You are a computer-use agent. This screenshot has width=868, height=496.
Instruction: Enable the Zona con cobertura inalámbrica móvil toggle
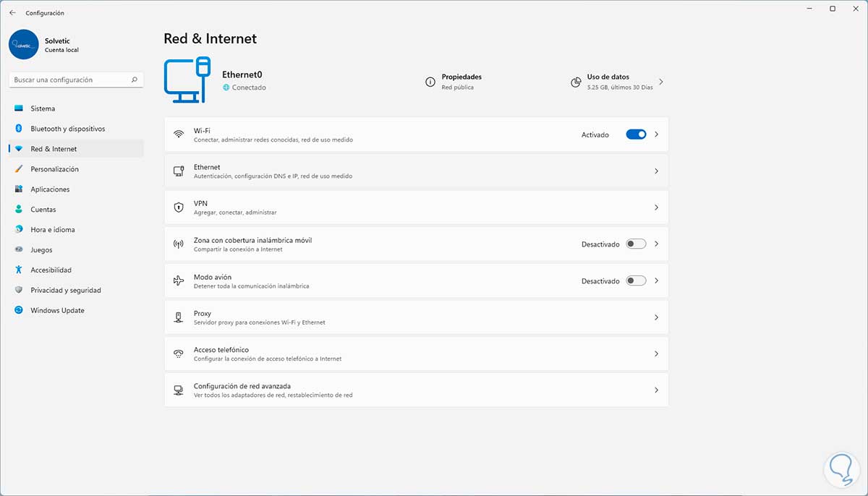coord(636,244)
